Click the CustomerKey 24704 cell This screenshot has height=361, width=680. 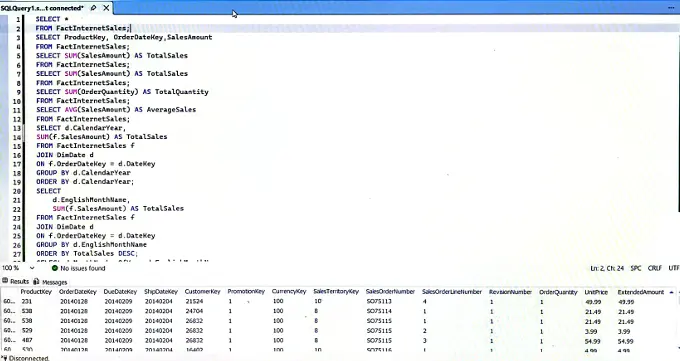coord(194,311)
